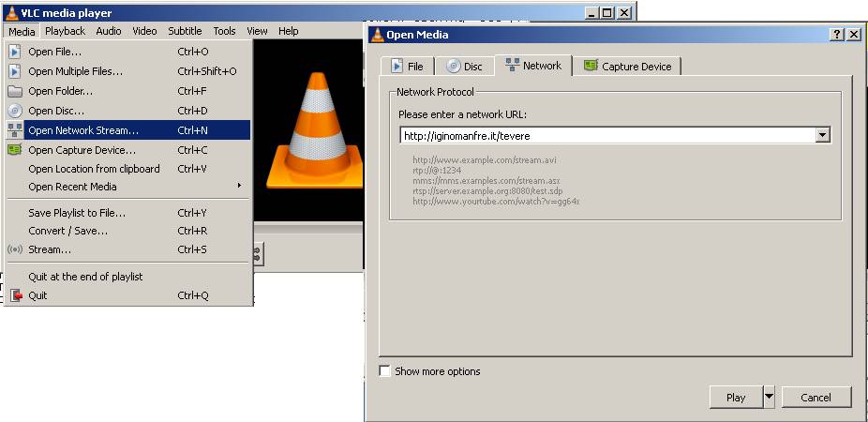Click the Cancel button
Screen dimensions: 868x422
[x=816, y=397]
